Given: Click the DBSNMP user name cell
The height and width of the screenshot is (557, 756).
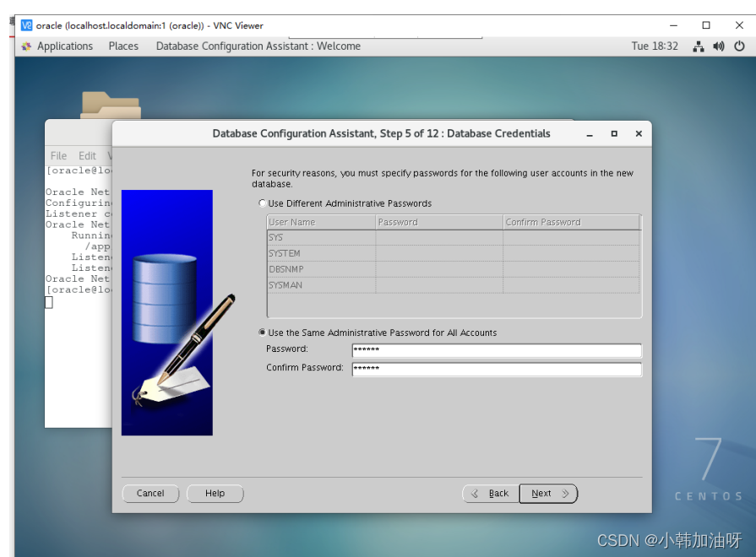Looking at the screenshot, I should tap(322, 269).
